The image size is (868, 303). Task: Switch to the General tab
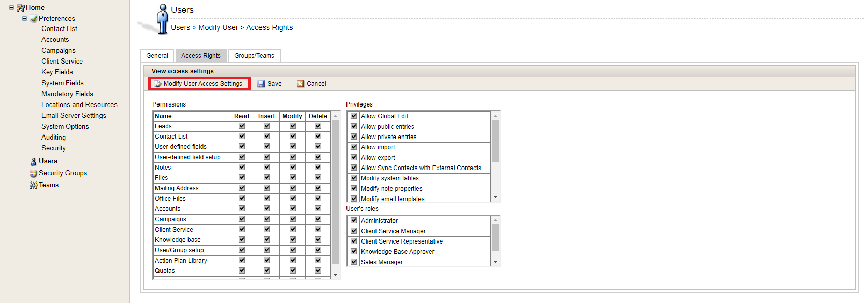click(x=157, y=56)
